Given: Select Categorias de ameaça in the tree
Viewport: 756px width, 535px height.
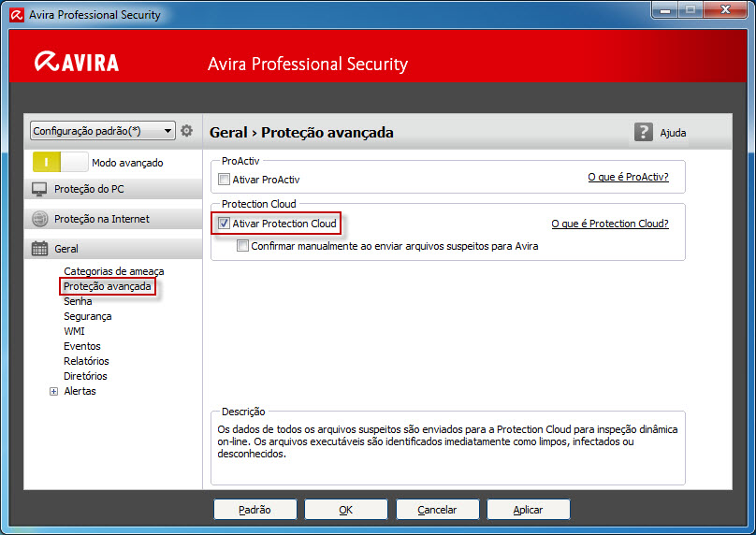Looking at the screenshot, I should pyautogui.click(x=114, y=271).
